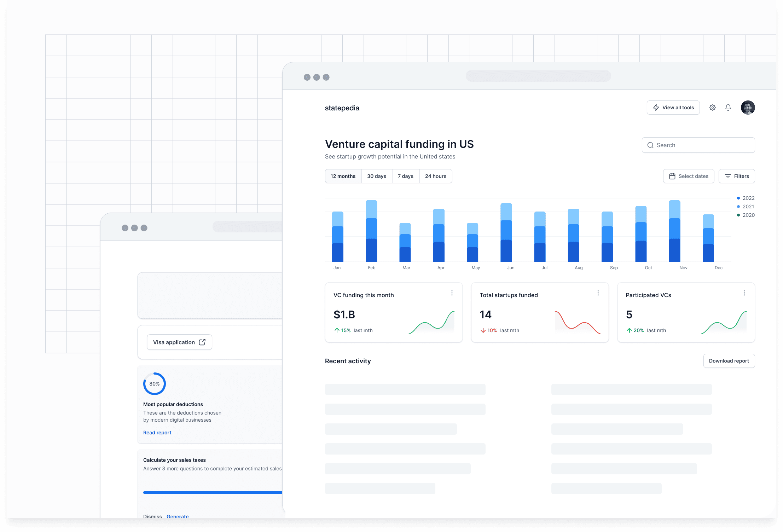This screenshot has height=532, width=783.
Task: Expand the Filters dropdown
Action: point(736,176)
